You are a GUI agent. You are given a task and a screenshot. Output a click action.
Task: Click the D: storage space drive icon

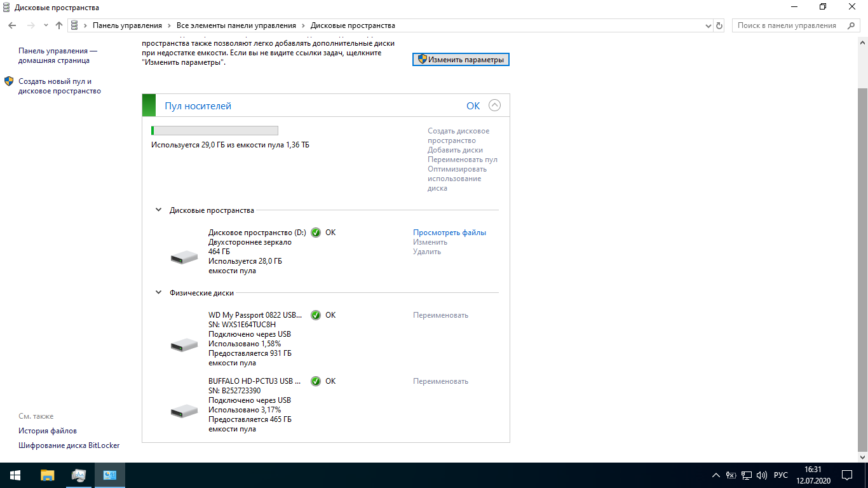click(184, 257)
